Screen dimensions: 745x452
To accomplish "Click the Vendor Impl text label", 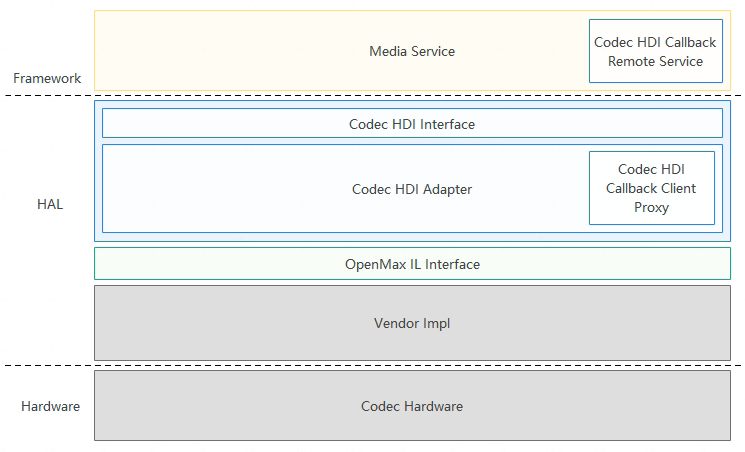I will pos(412,323).
